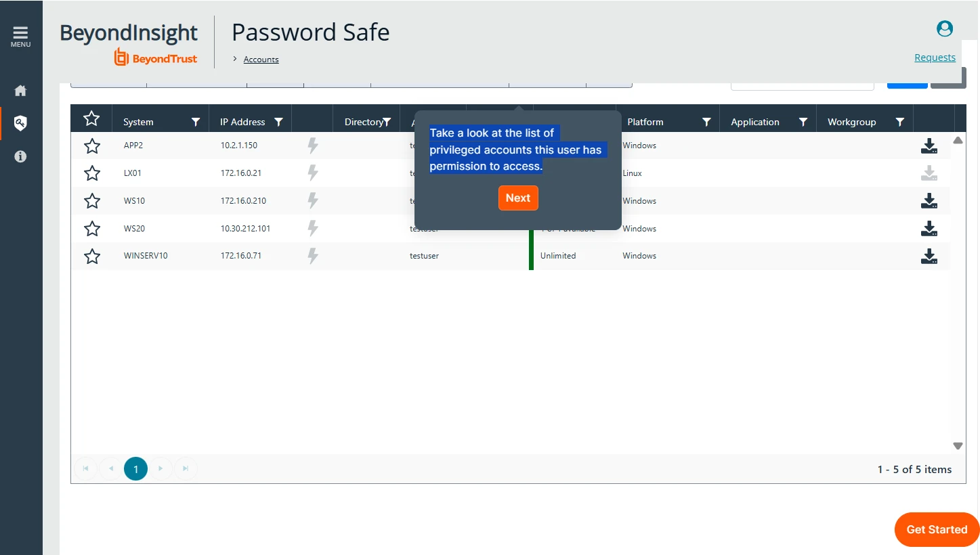This screenshot has height=555, width=980.
Task: Click request download icon for WS10
Action: pyautogui.click(x=929, y=201)
